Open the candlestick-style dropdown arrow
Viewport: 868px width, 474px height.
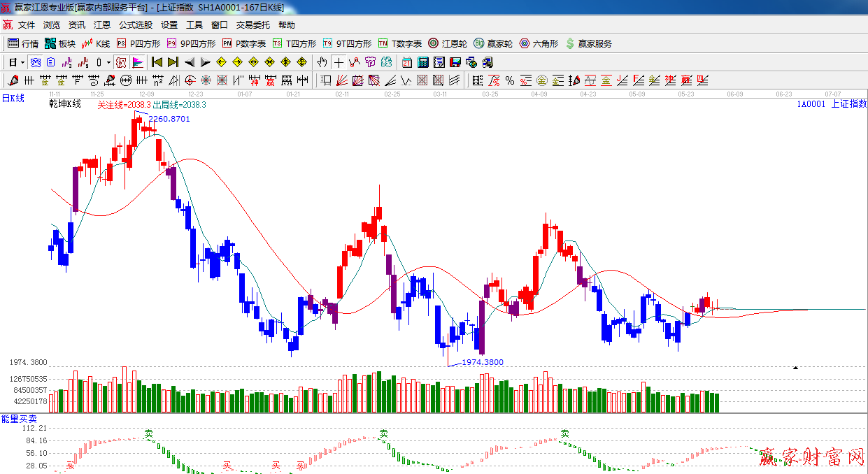pos(108,62)
